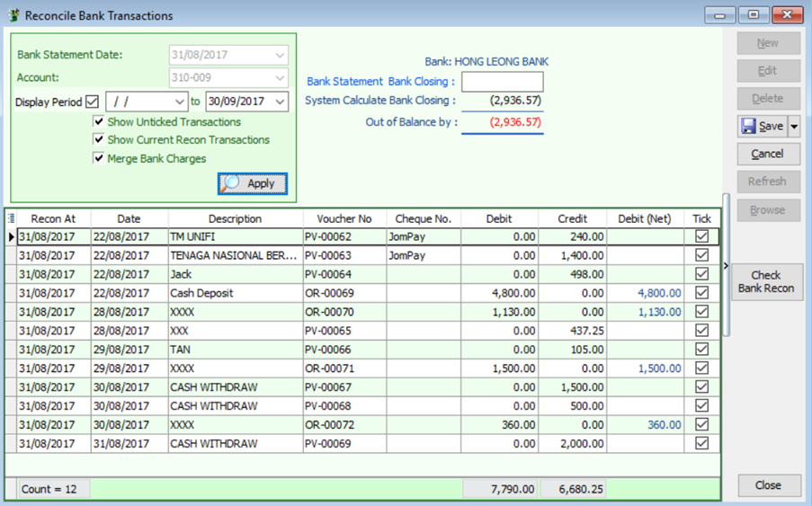The width and height of the screenshot is (812, 506).
Task: Sort by the Voucher No column header
Action: click(344, 218)
